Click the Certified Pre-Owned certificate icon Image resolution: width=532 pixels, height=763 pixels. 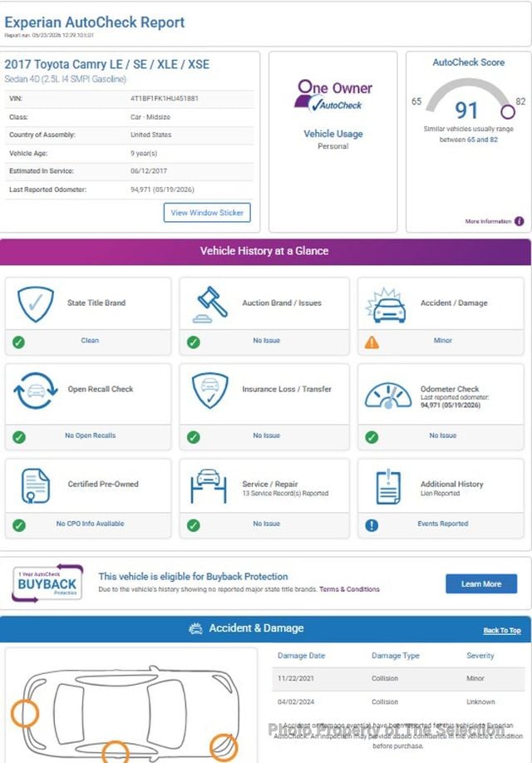point(35,485)
